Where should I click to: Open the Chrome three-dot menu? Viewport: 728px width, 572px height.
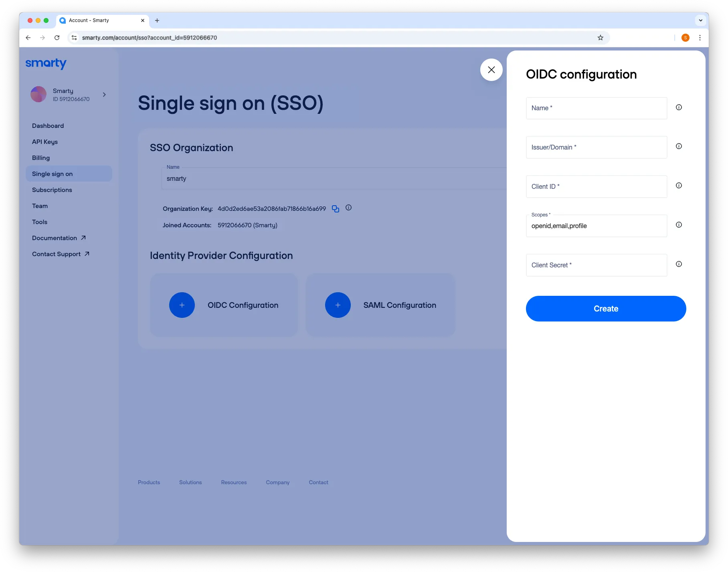(700, 38)
